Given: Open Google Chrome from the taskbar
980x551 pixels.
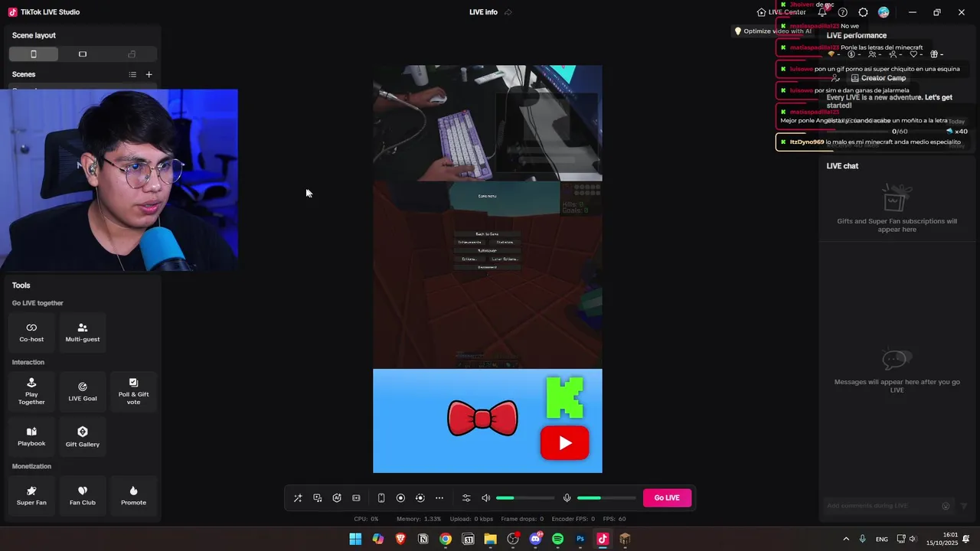Looking at the screenshot, I should [x=446, y=539].
